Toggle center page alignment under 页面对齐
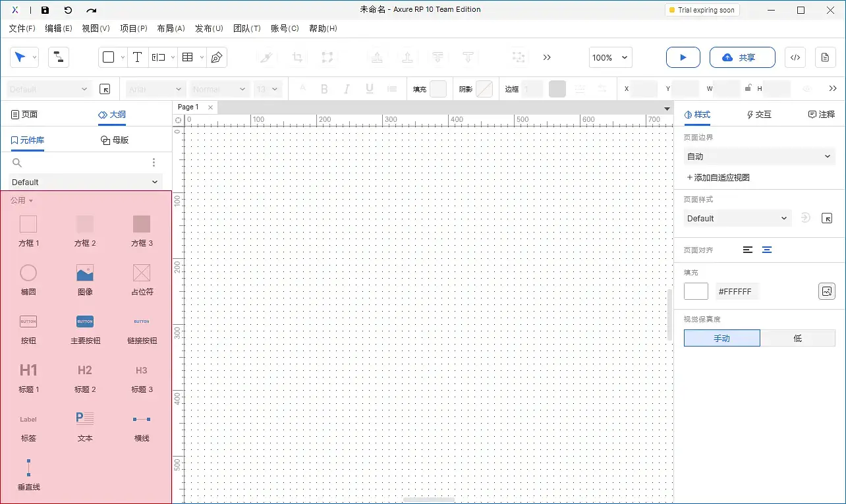Image resolution: width=846 pixels, height=504 pixels. (766, 250)
